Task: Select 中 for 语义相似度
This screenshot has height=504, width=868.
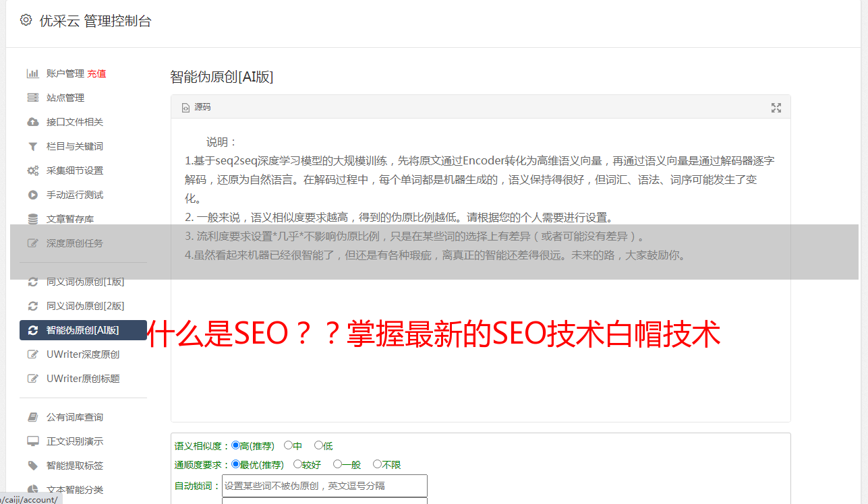Action: pyautogui.click(x=288, y=445)
